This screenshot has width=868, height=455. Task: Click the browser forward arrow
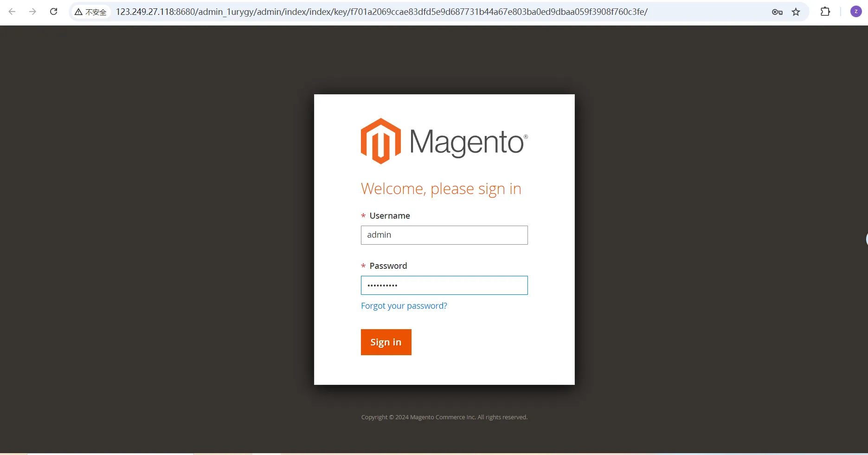32,12
